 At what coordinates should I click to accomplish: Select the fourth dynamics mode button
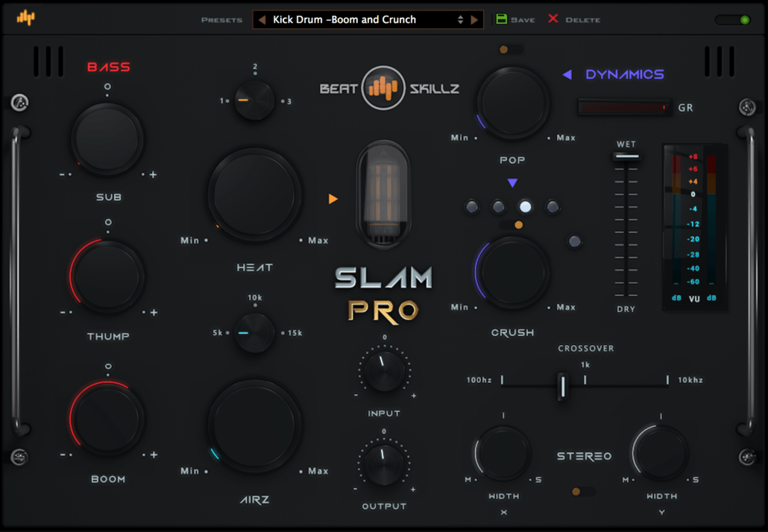pos(553,207)
